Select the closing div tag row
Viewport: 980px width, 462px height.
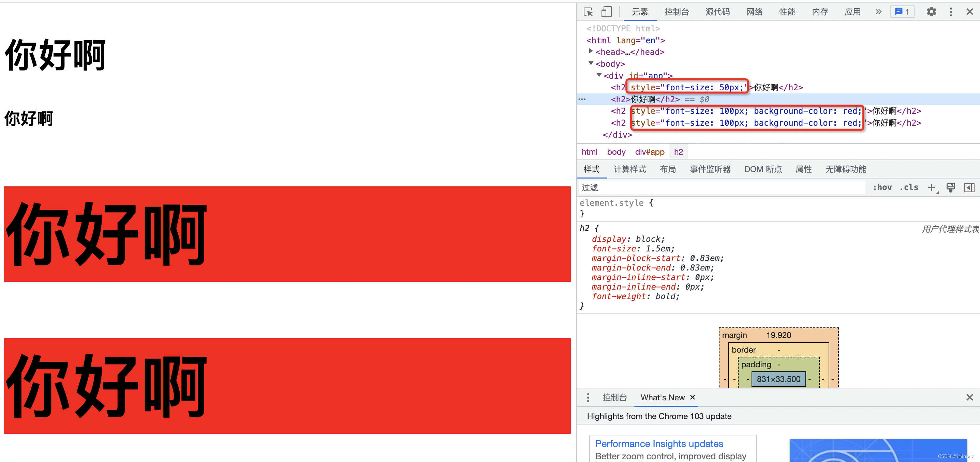(617, 135)
